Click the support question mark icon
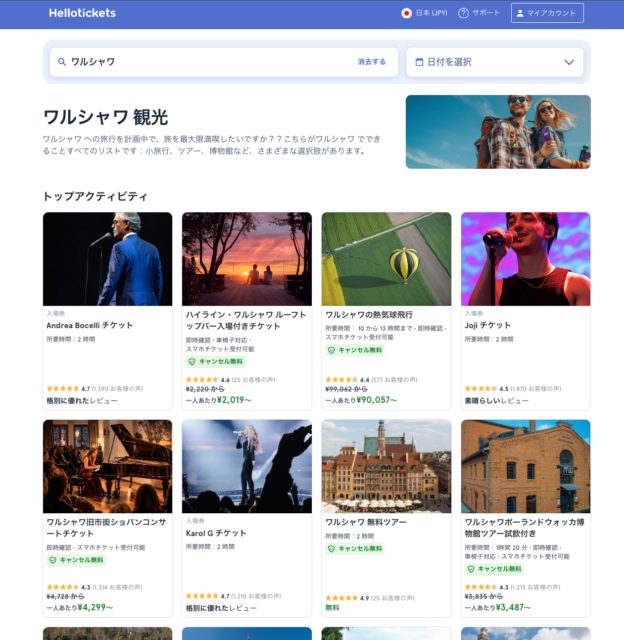The image size is (624, 640). tap(463, 13)
